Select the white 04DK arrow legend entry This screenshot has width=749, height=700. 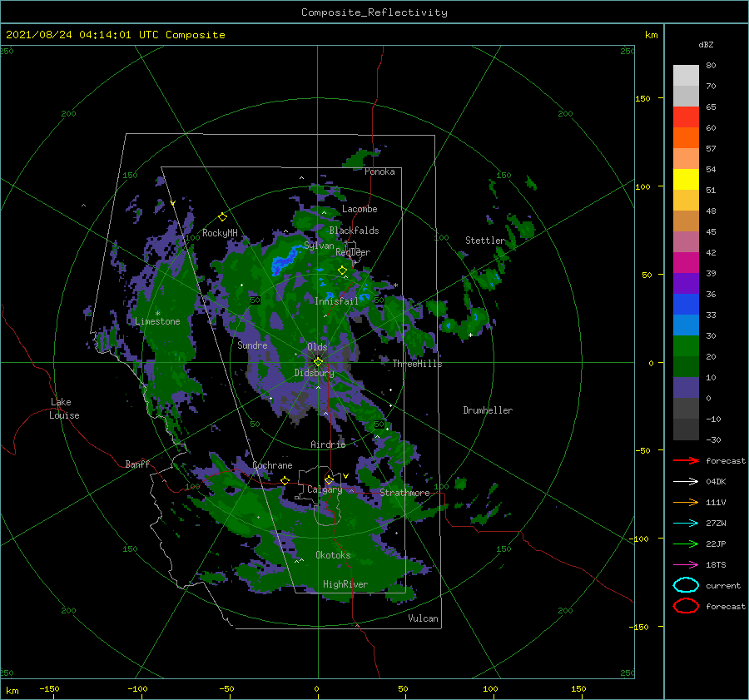[x=686, y=481]
